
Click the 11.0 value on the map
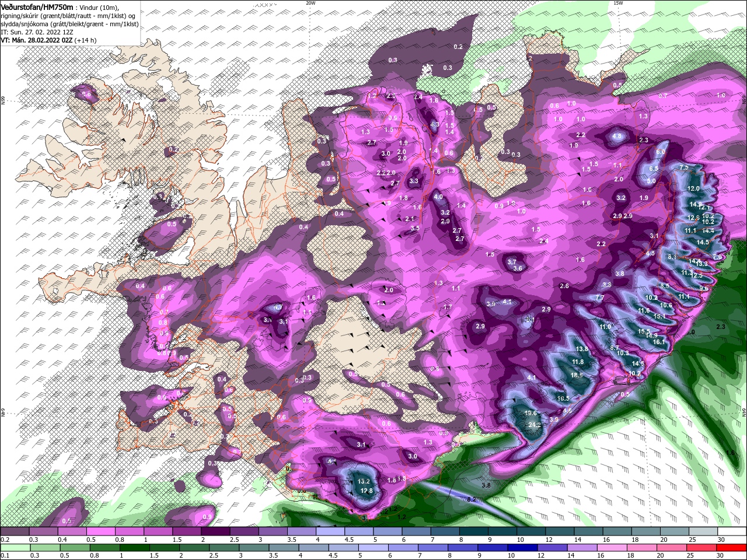tap(605, 327)
